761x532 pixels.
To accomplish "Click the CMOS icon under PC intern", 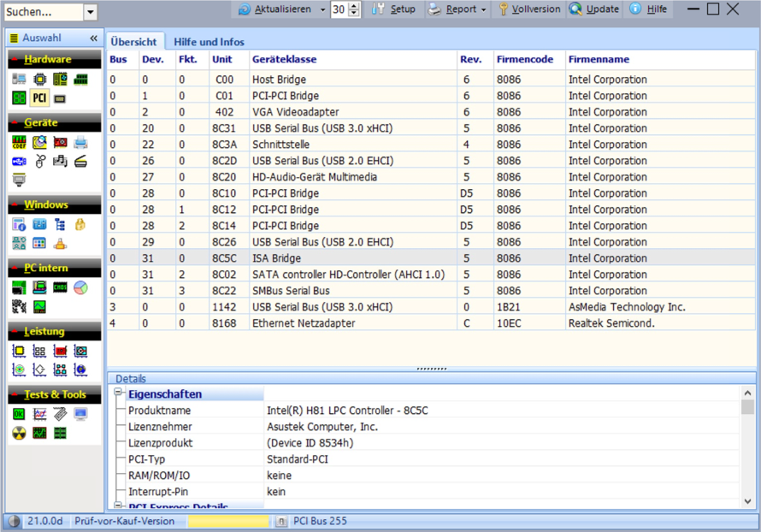I will pos(60,288).
